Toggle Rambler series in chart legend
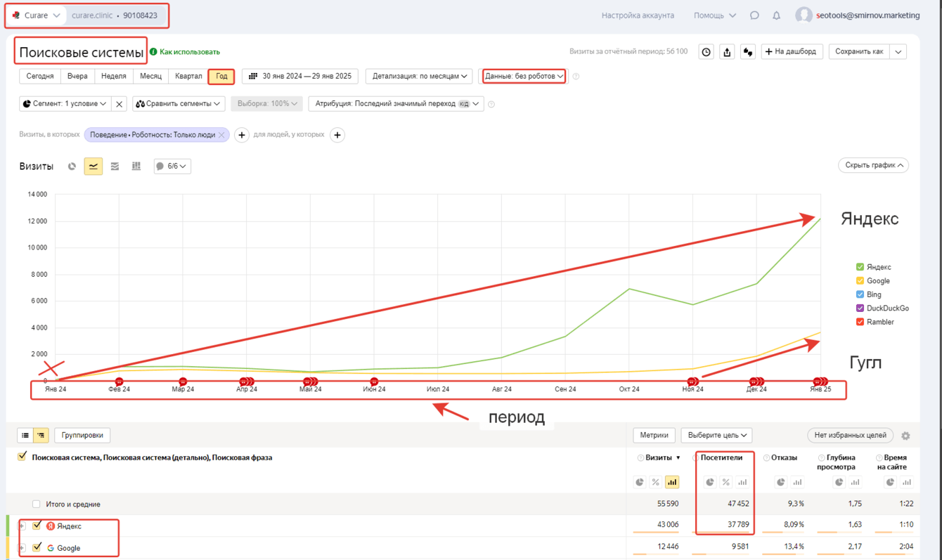 pos(860,322)
